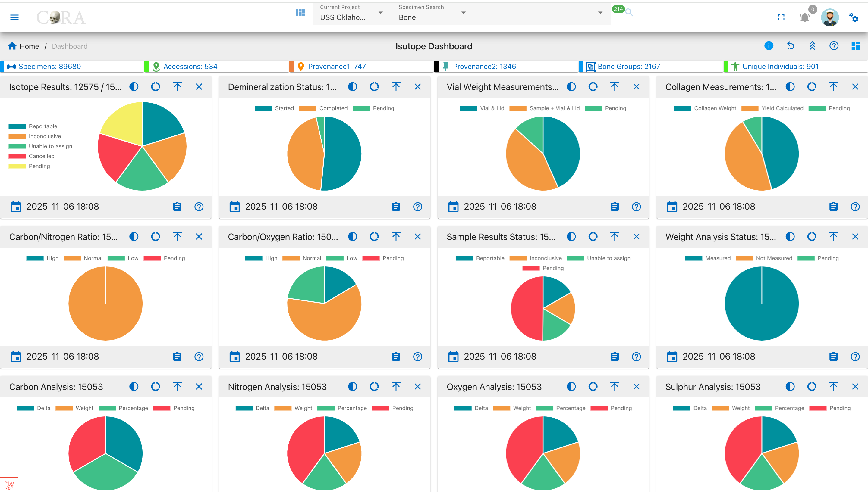This screenshot has height=492, width=868.
Task: Open the Vial Weight Measurements clipboard report icon
Action: (x=615, y=207)
